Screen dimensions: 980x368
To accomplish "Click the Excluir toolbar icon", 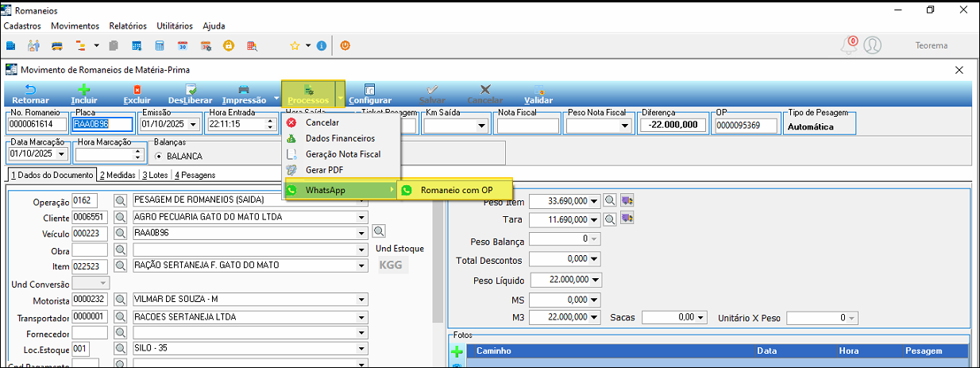I will 137,90.
